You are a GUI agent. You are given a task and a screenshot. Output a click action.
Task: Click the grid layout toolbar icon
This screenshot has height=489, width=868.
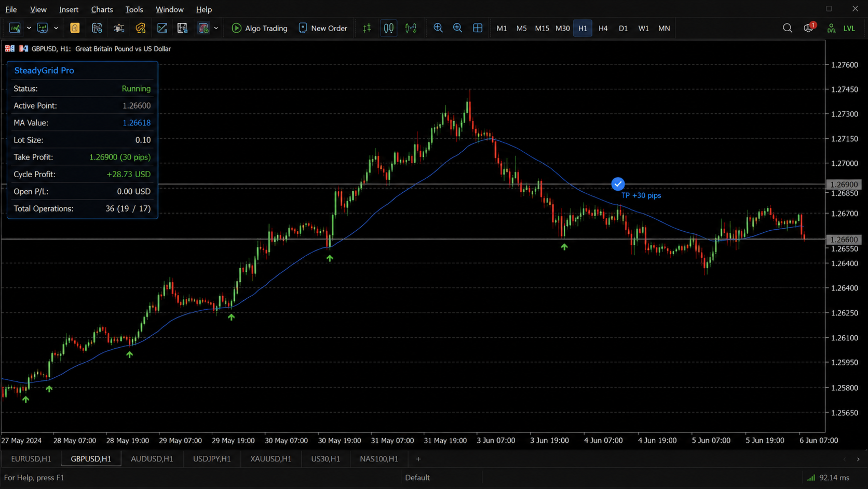pos(182,28)
